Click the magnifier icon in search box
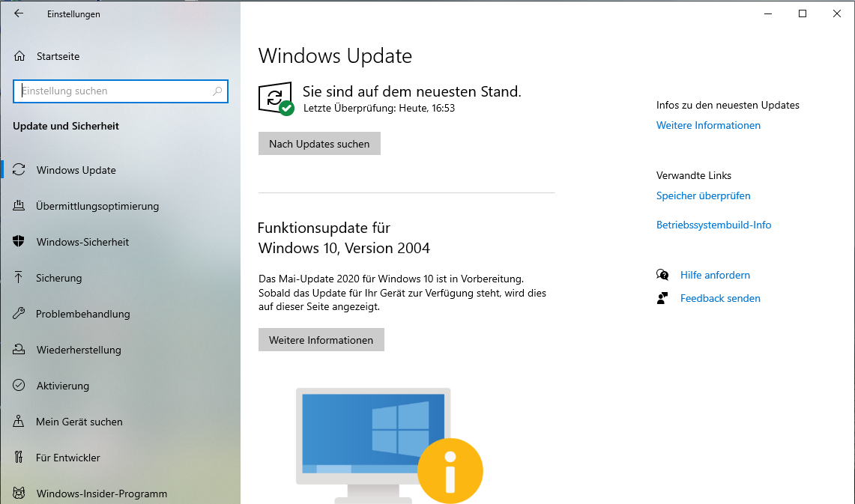Screen dimensions: 855x504 click(x=217, y=91)
